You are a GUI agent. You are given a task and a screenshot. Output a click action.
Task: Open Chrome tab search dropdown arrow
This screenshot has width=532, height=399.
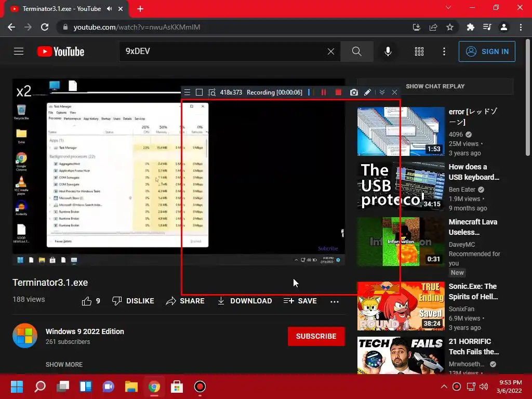click(x=448, y=7)
